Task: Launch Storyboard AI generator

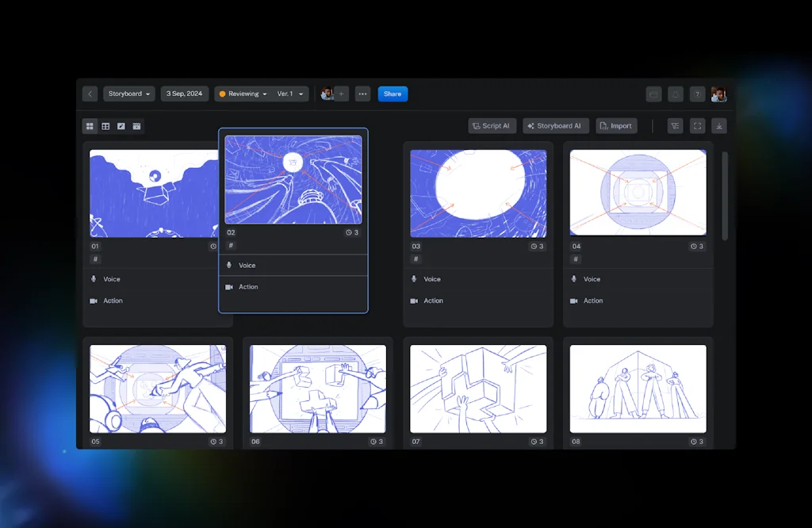Action: point(555,125)
